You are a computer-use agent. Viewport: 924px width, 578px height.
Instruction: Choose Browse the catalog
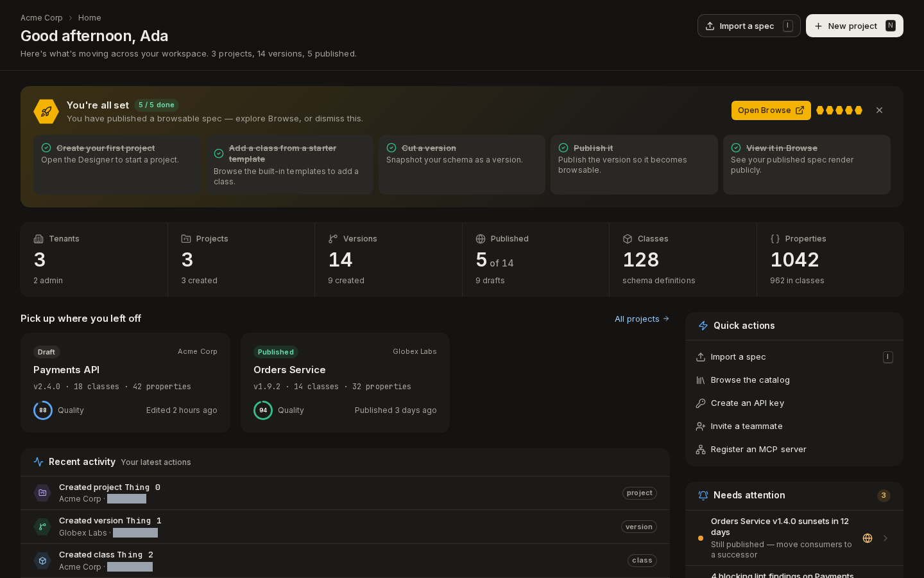pyautogui.click(x=794, y=380)
